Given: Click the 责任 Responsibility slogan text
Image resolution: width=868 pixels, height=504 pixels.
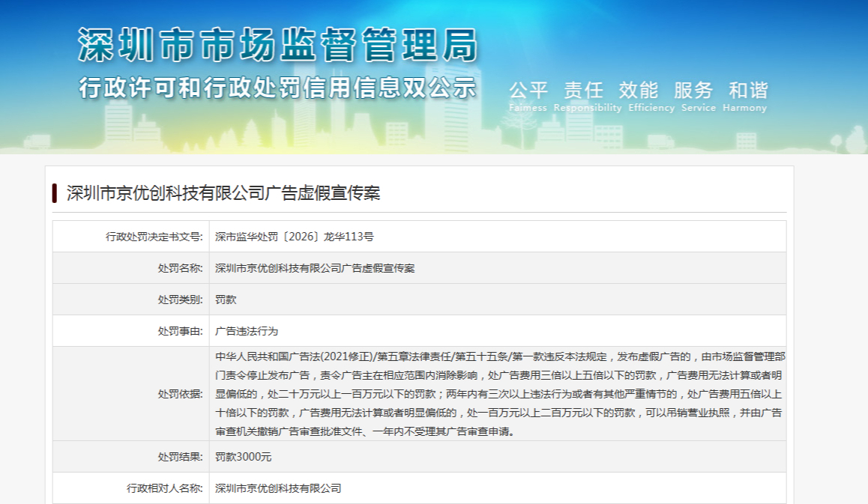Looking at the screenshot, I should (x=588, y=97).
